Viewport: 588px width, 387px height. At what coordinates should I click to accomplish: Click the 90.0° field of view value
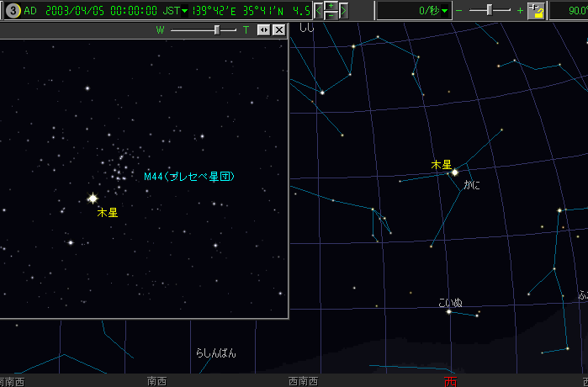[572, 10]
